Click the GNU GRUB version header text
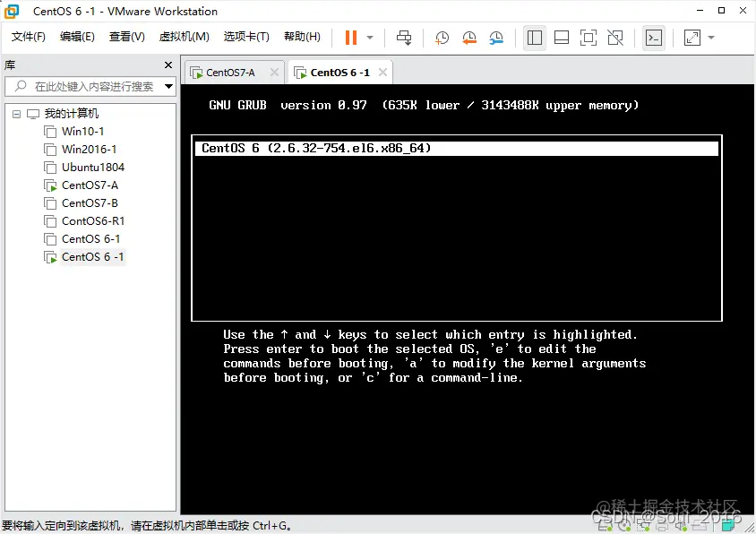This screenshot has height=534, width=756. click(424, 105)
